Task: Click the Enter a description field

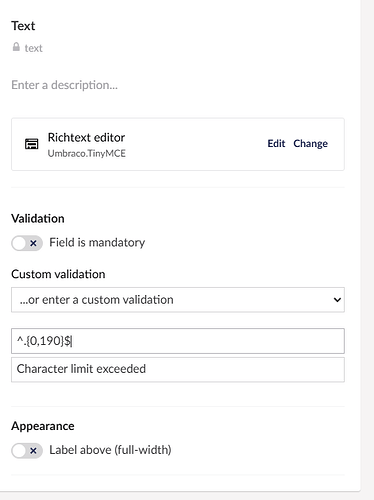Action: click(64, 85)
